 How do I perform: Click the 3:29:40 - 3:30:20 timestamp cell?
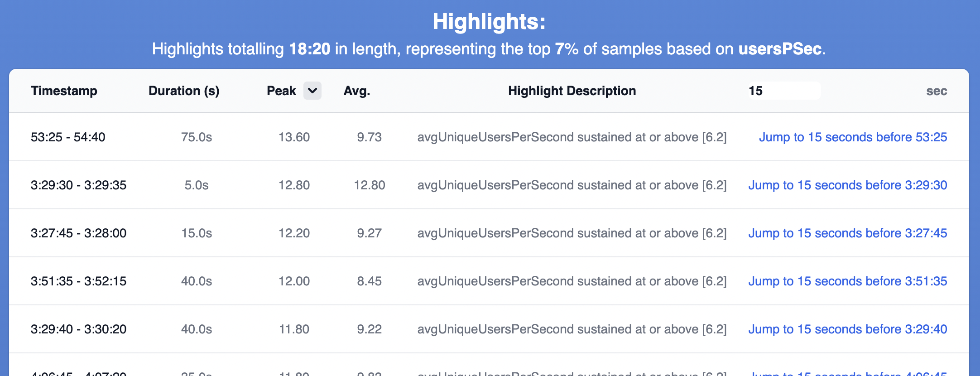click(x=78, y=329)
